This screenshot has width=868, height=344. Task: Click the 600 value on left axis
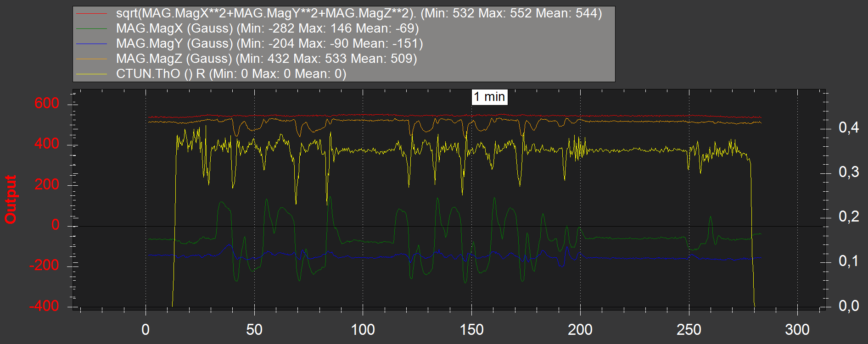47,103
